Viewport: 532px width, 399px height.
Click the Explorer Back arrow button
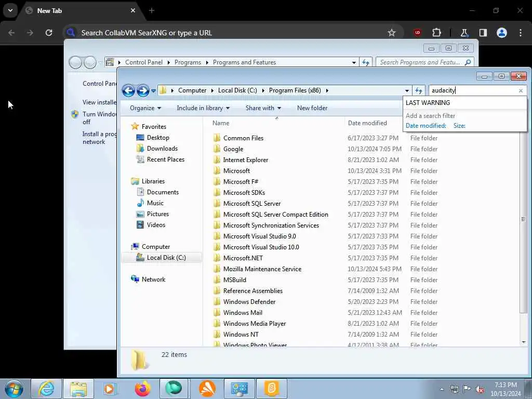tap(128, 90)
